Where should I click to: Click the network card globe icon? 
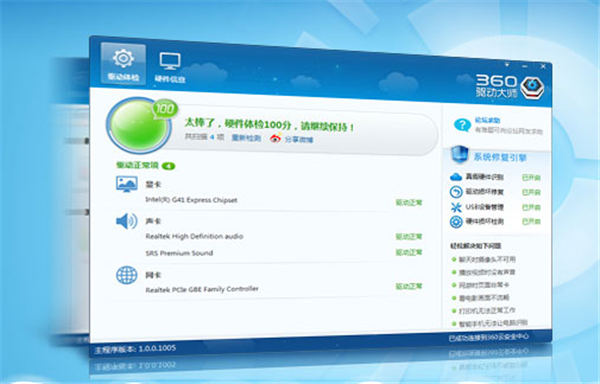[x=127, y=275]
